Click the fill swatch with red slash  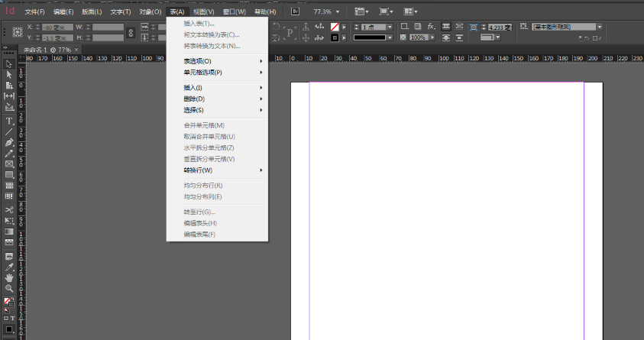pos(335,27)
